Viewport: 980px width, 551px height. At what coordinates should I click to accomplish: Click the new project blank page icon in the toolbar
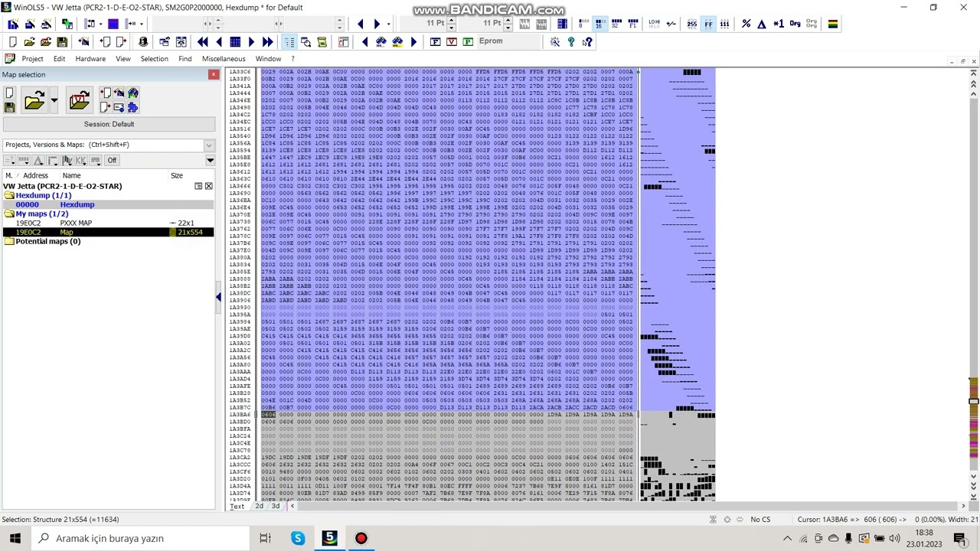click(13, 42)
